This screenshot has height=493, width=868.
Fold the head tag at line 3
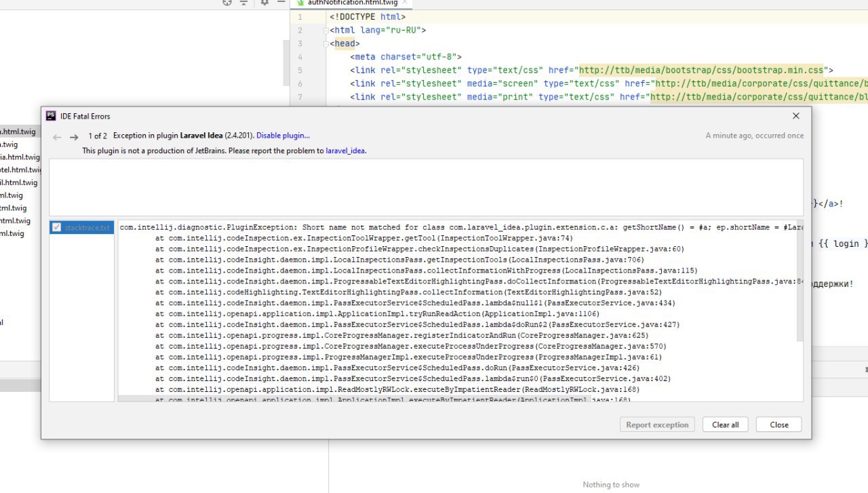(326, 44)
